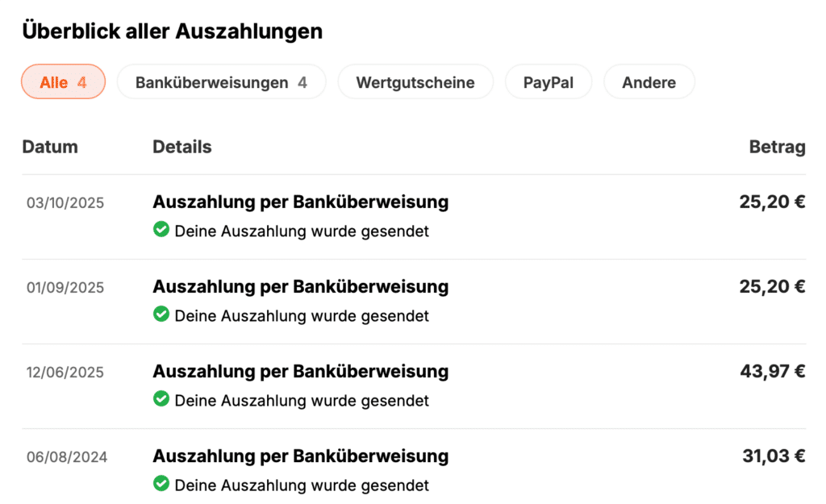The image size is (826, 504).
Task: Click the Überblick aller Auszahlungen heading
Action: tap(173, 31)
